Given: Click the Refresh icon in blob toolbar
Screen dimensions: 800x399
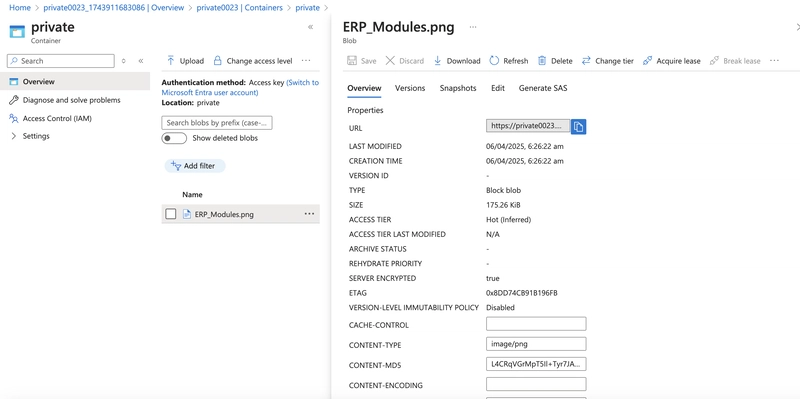Looking at the screenshot, I should tap(494, 61).
